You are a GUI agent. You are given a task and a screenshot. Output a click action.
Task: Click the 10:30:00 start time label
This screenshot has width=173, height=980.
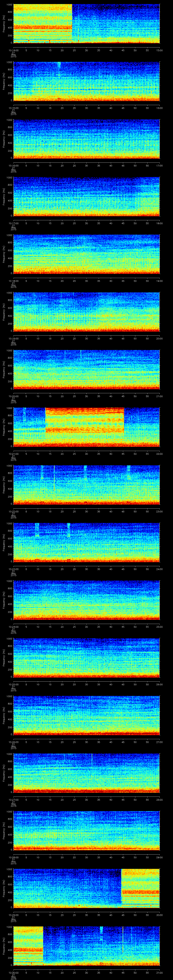tap(13, 972)
